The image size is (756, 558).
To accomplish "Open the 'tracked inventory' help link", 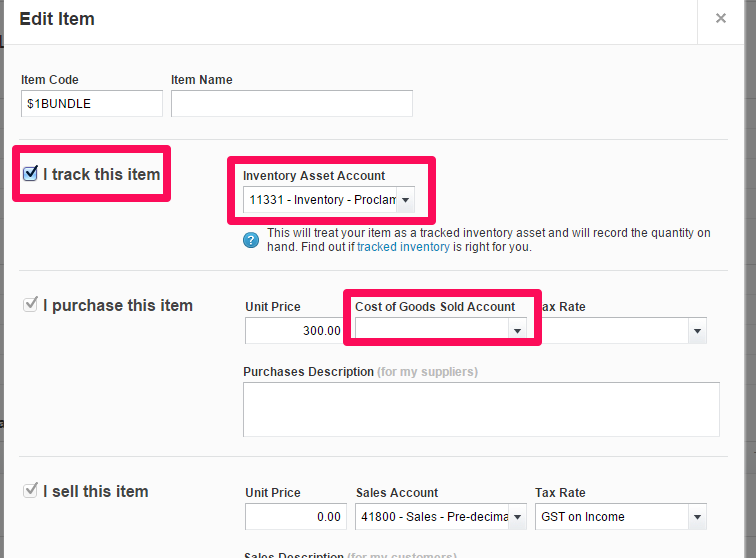I will click(x=403, y=247).
